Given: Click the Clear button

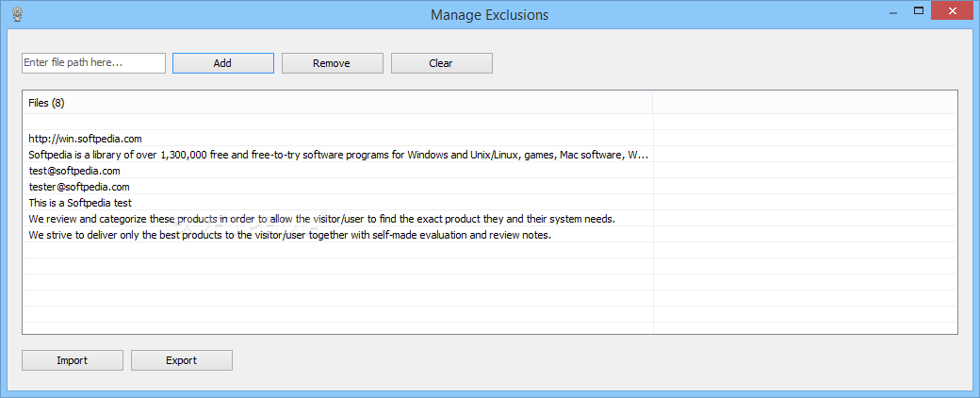Looking at the screenshot, I should 441,63.
